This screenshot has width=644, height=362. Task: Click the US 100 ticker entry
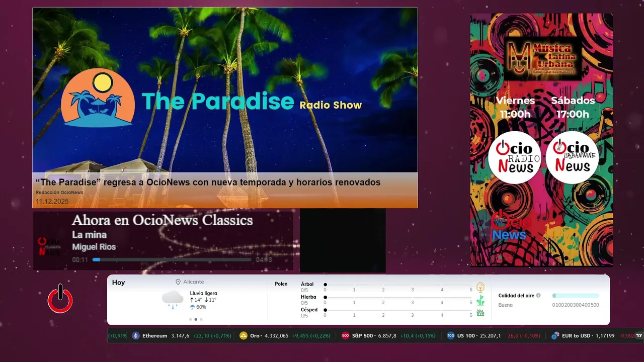pyautogui.click(x=494, y=336)
